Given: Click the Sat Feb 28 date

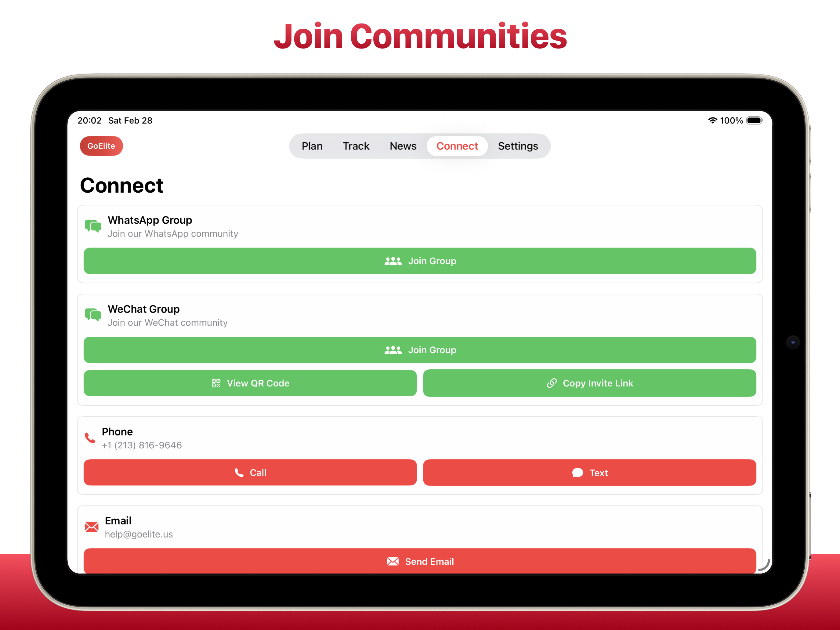Looking at the screenshot, I should (x=130, y=120).
